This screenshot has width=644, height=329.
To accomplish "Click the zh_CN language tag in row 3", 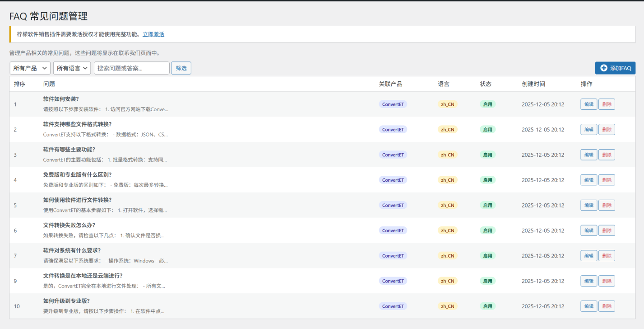I will coord(447,155).
